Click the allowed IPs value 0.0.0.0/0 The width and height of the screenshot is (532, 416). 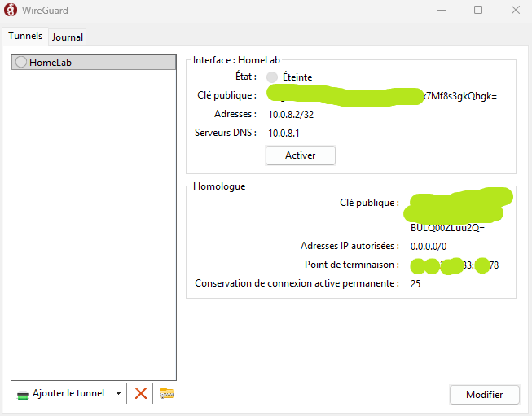tap(429, 246)
